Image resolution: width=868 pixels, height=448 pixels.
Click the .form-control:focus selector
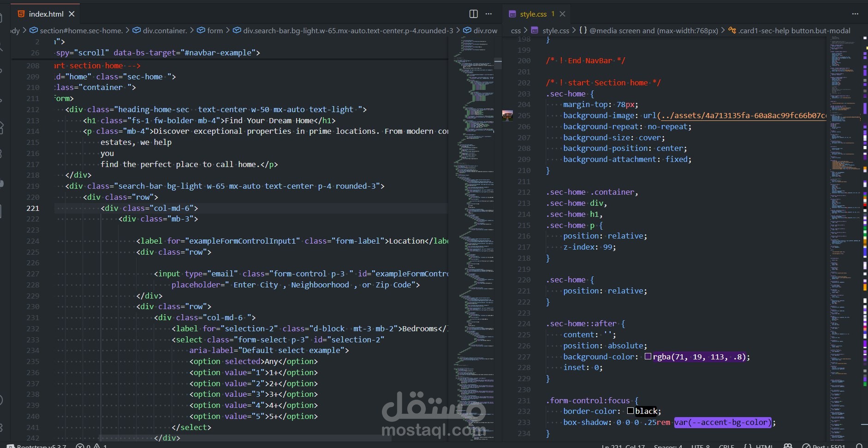tap(588, 400)
